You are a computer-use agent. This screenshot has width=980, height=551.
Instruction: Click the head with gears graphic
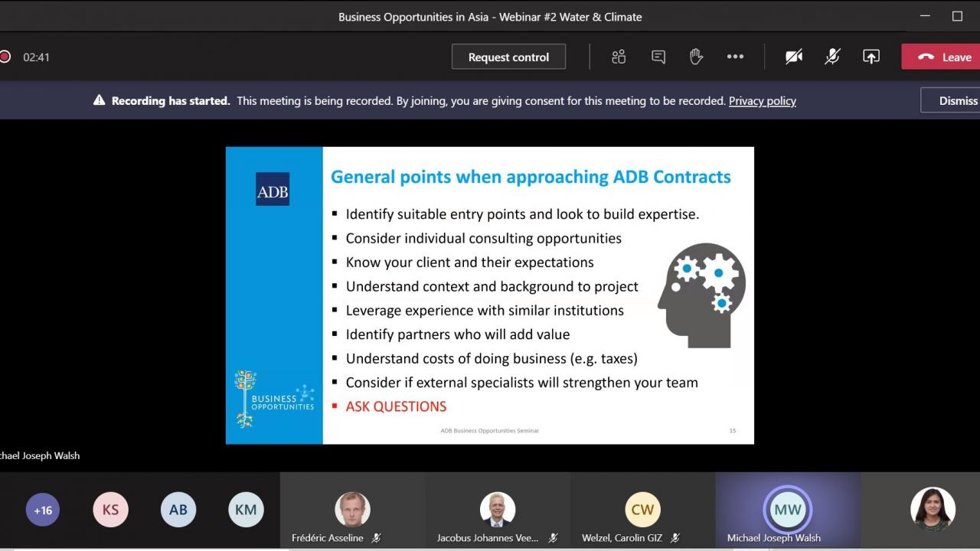(x=701, y=295)
